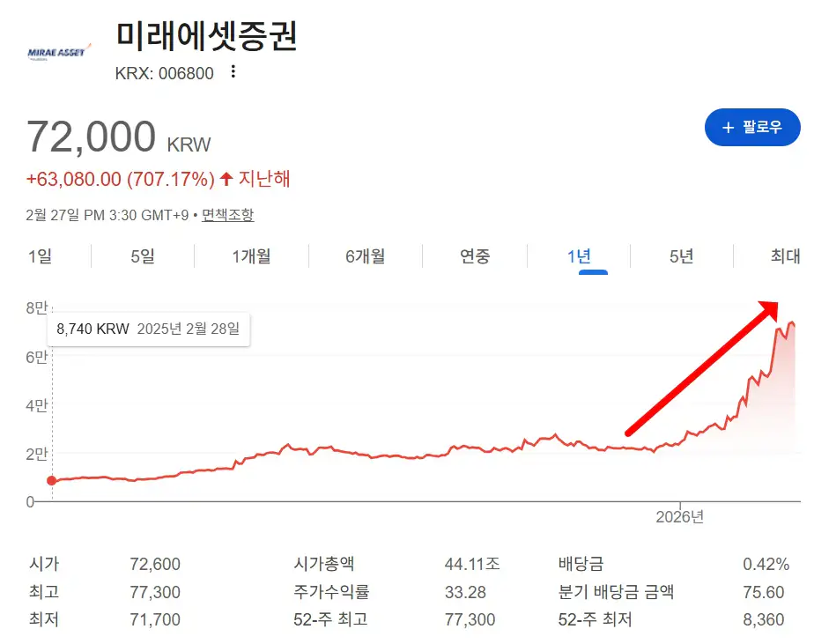Click the 시가총액 value 44.11조

pos(472,564)
